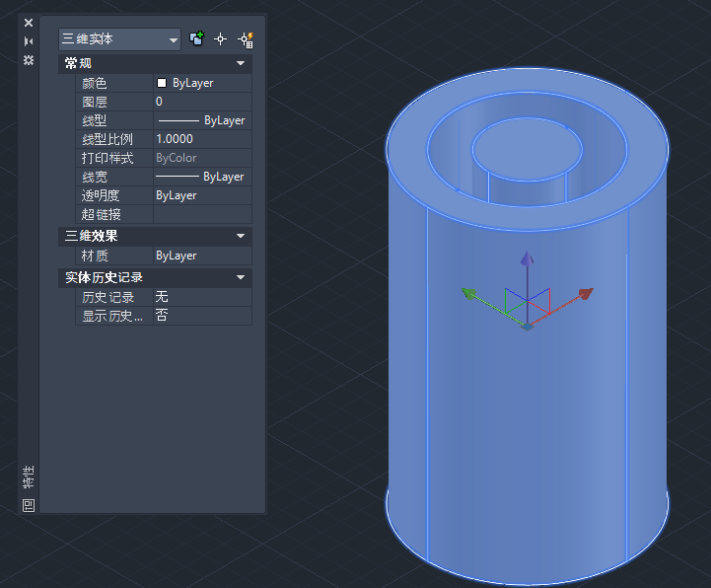711x588 pixels.
Task: Click the green Y-axis gizmo arrow
Action: [468, 294]
